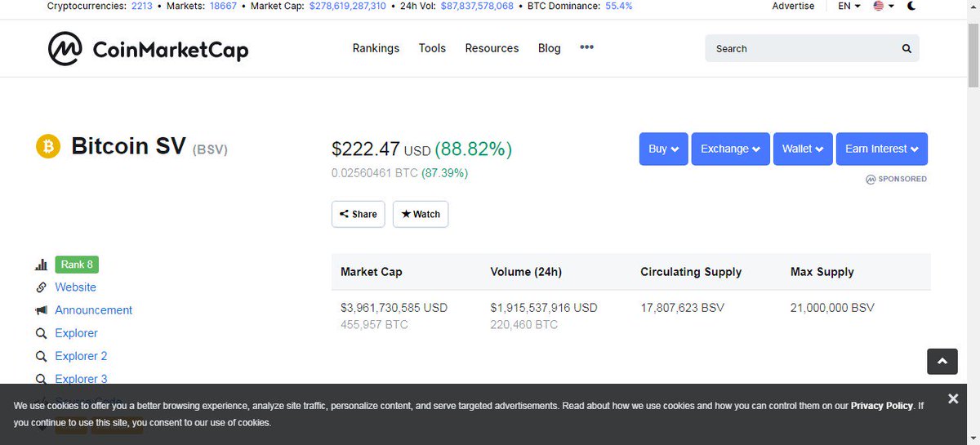Open the three-dots more menu
Screen dimensions: 980x445
[x=586, y=47]
